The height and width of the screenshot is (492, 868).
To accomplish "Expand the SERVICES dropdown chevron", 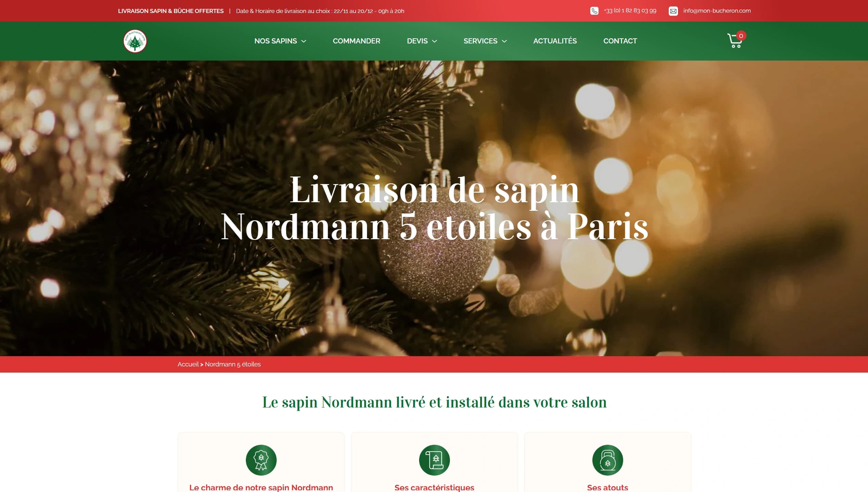I will [504, 41].
